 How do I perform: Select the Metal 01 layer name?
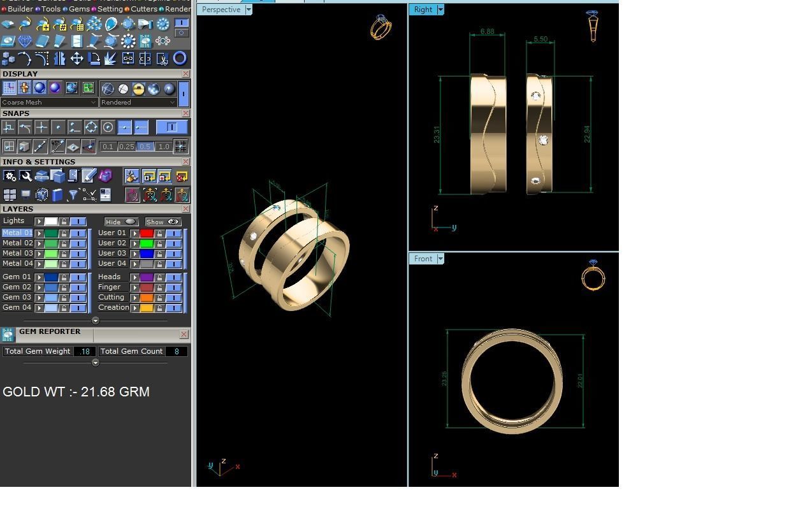[x=17, y=233]
